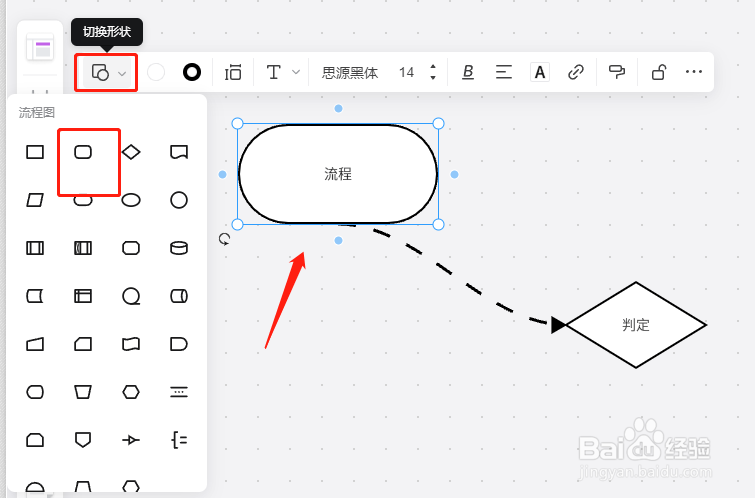Select the hexagon preparation shape
This screenshot has height=498, width=755.
tap(131, 392)
